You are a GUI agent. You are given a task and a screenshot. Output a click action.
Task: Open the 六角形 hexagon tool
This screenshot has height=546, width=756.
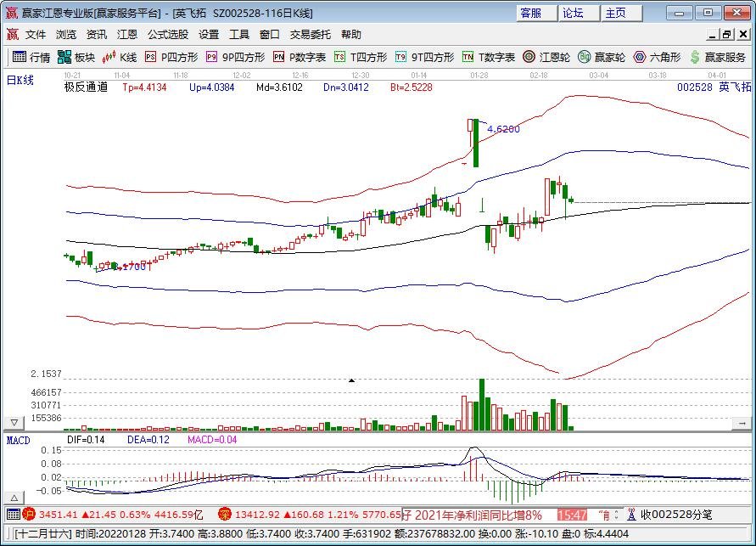tap(657, 58)
